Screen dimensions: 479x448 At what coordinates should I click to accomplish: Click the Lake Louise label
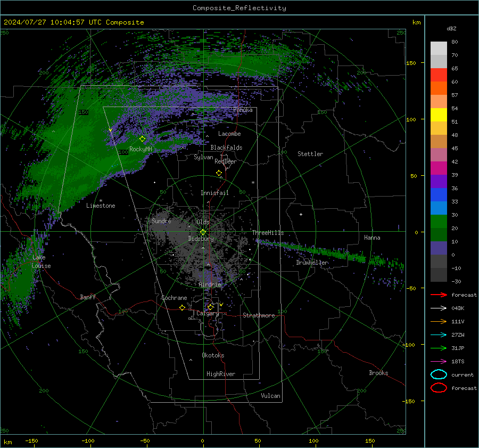pos(41,262)
